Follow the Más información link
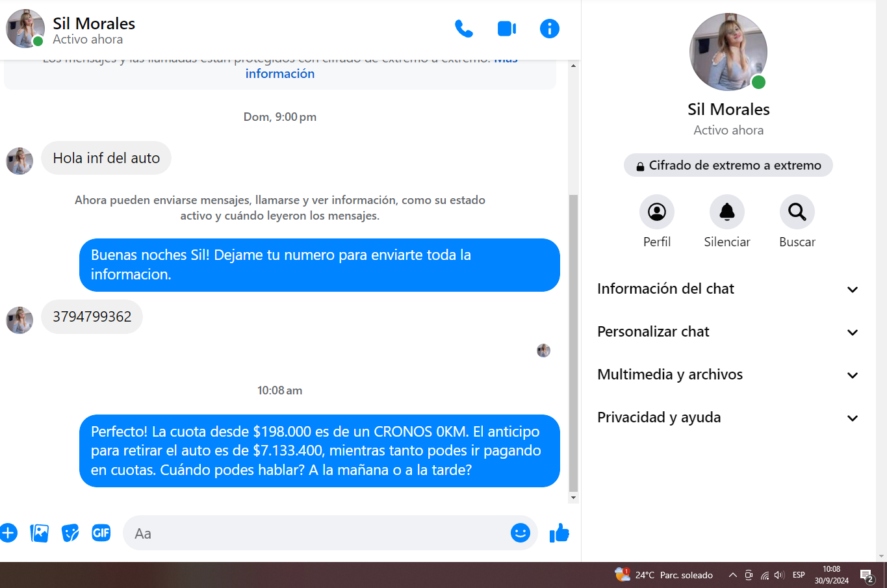Image resolution: width=887 pixels, height=588 pixels. click(x=280, y=74)
